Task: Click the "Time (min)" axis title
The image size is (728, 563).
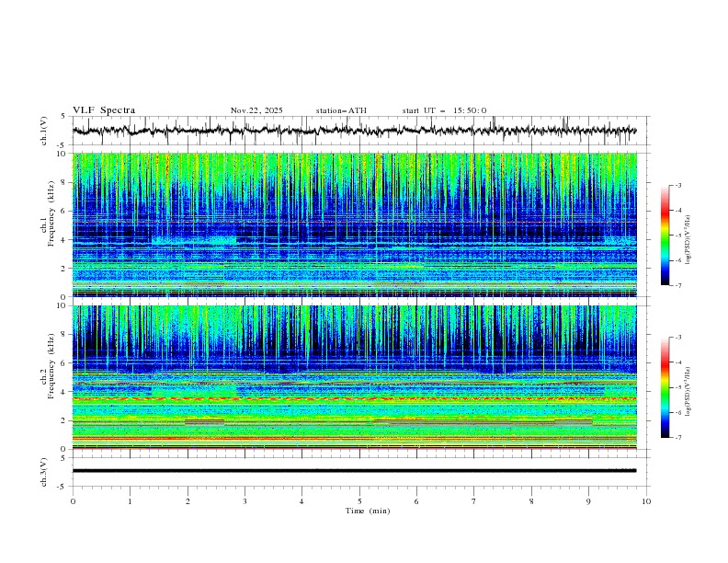Action: click(x=368, y=511)
